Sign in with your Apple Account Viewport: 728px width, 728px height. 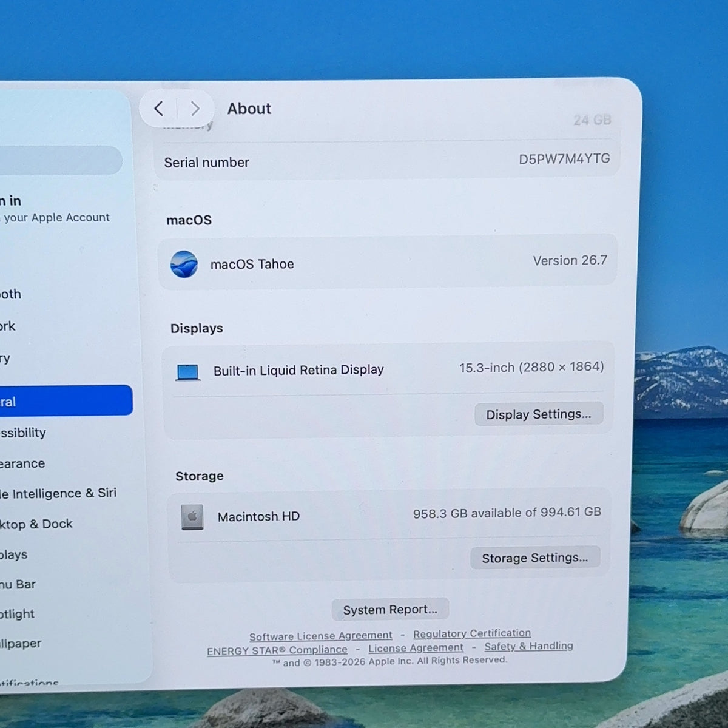coord(56,209)
